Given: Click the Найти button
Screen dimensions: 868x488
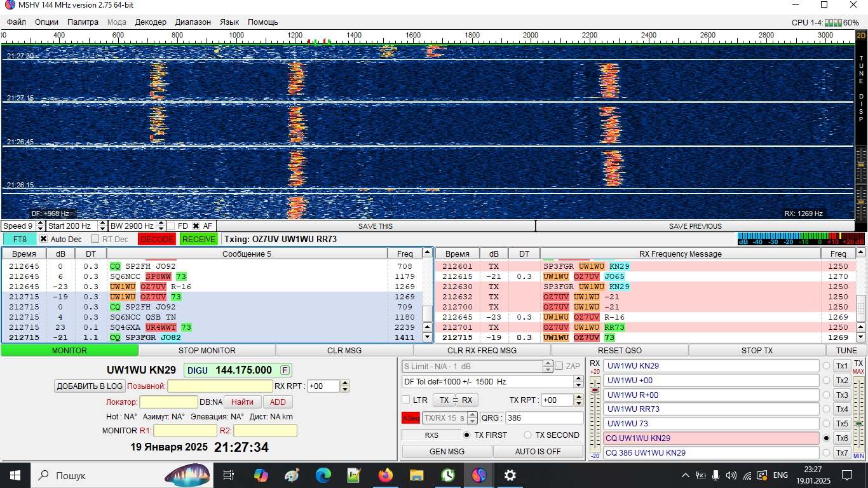Looking at the screenshot, I should tap(242, 402).
